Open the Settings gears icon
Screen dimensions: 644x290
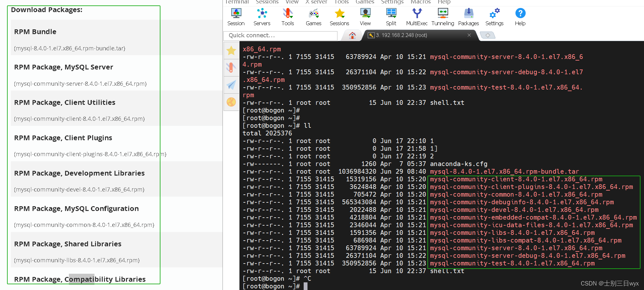point(494,17)
